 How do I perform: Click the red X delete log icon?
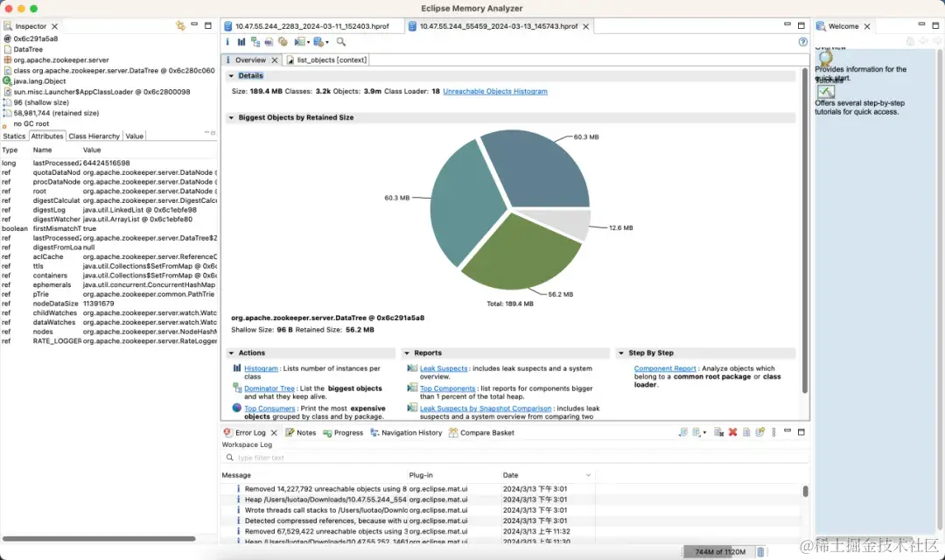pos(733,432)
